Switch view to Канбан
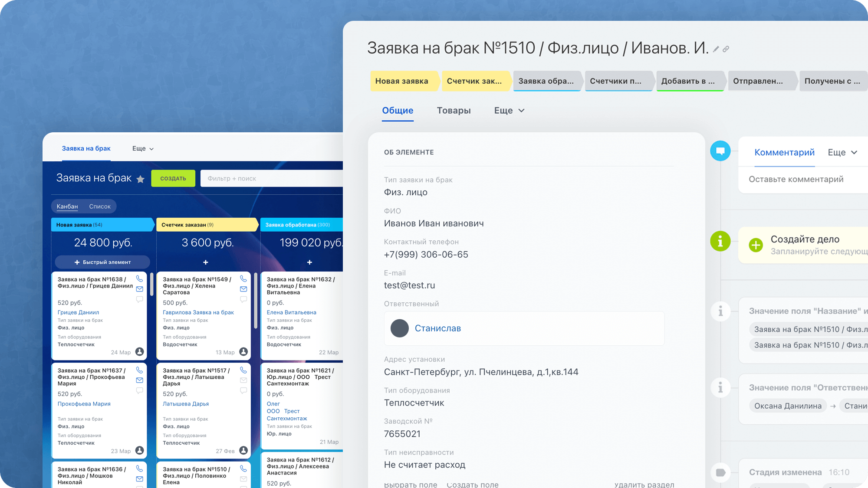This screenshot has width=868, height=488. 67,206
